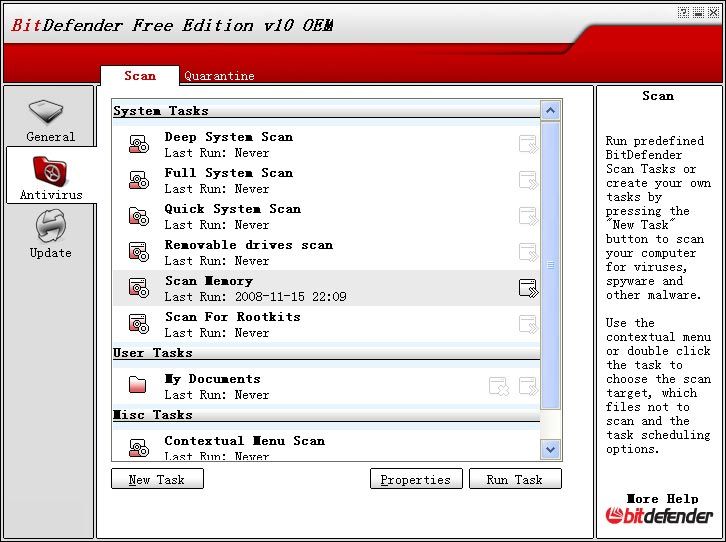Run My Documents task via its arrow icon

click(x=528, y=386)
